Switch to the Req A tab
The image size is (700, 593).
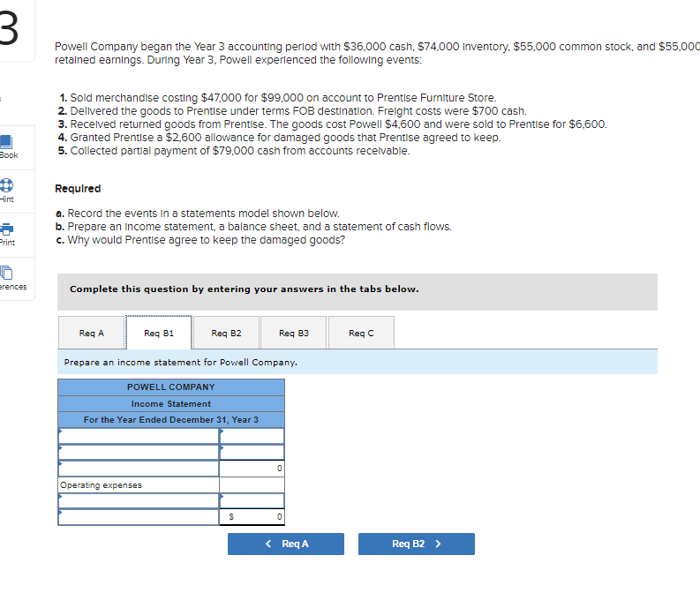91,333
